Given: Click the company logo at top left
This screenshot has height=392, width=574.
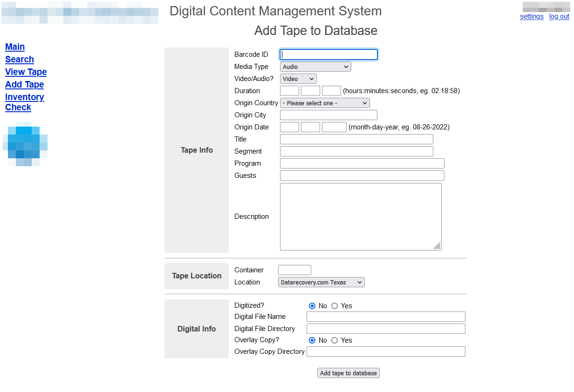Looking at the screenshot, I should pos(79,13).
